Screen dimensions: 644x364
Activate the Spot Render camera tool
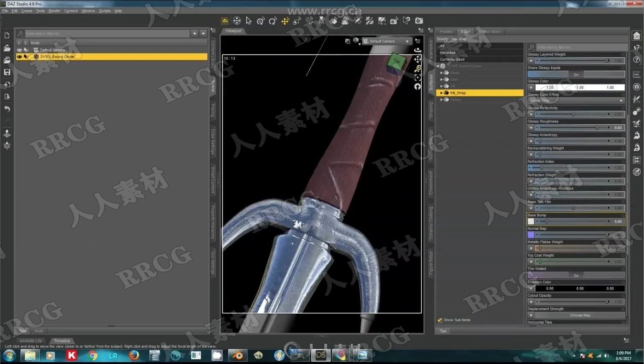394,21
